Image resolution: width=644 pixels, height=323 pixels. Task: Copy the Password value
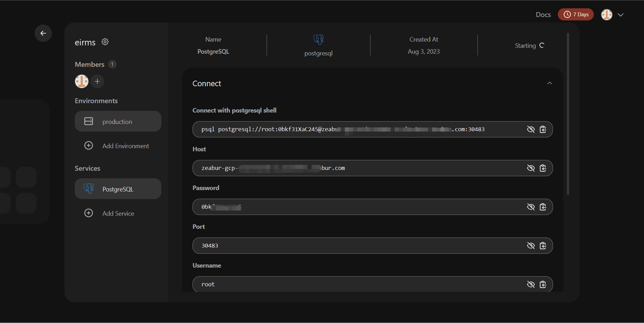pyautogui.click(x=543, y=207)
